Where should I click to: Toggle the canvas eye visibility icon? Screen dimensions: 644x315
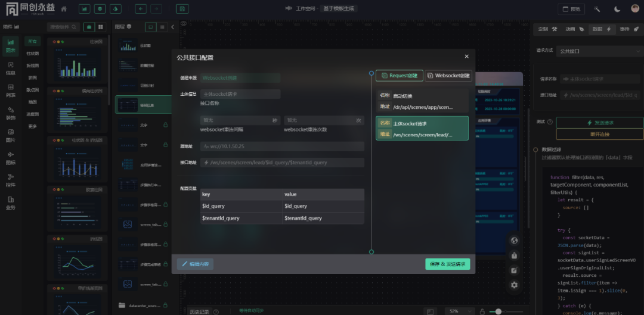184,24
